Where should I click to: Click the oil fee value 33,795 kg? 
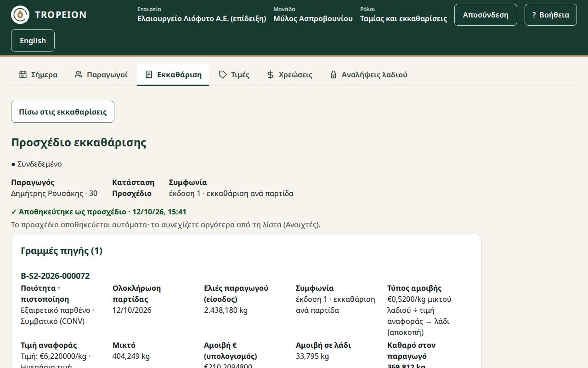[312, 356]
